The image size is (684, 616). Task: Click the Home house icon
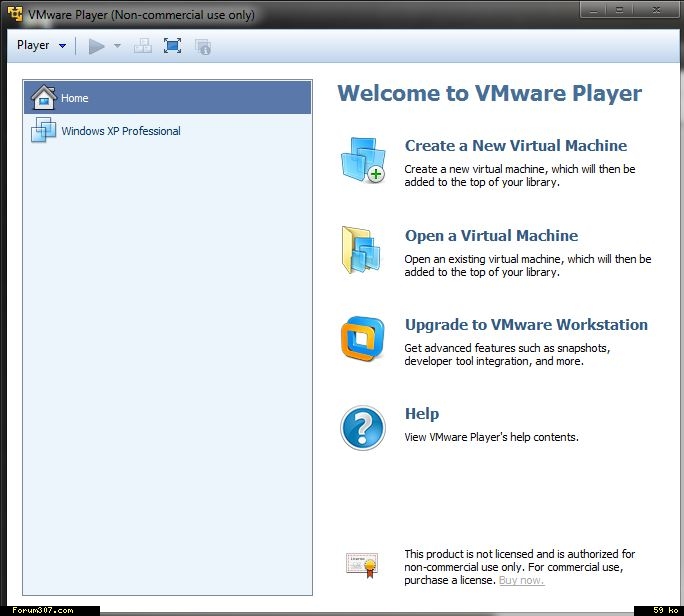coord(43,97)
